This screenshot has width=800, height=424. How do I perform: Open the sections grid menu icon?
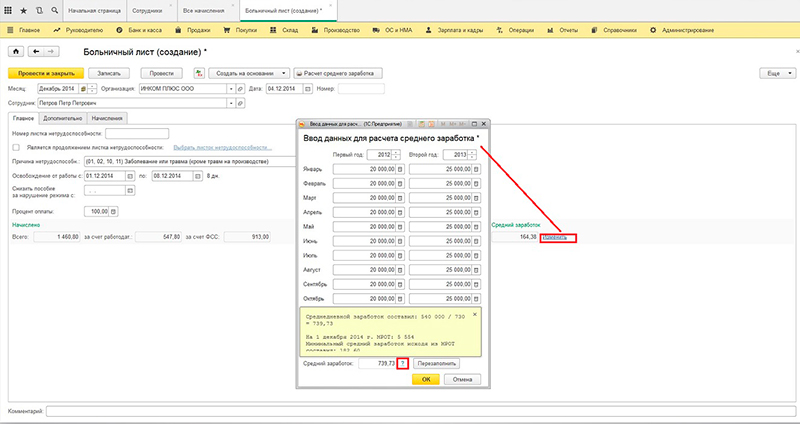click(8, 8)
